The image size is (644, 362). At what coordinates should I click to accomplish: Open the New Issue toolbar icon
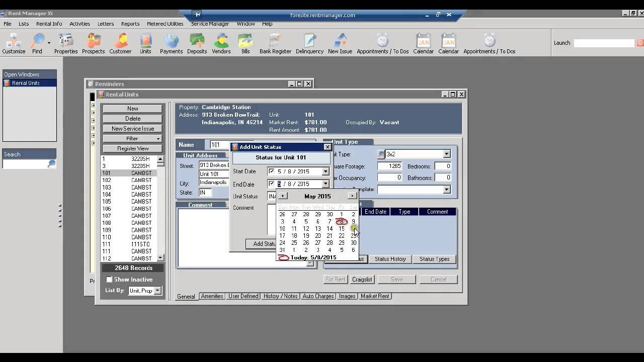pos(340,44)
